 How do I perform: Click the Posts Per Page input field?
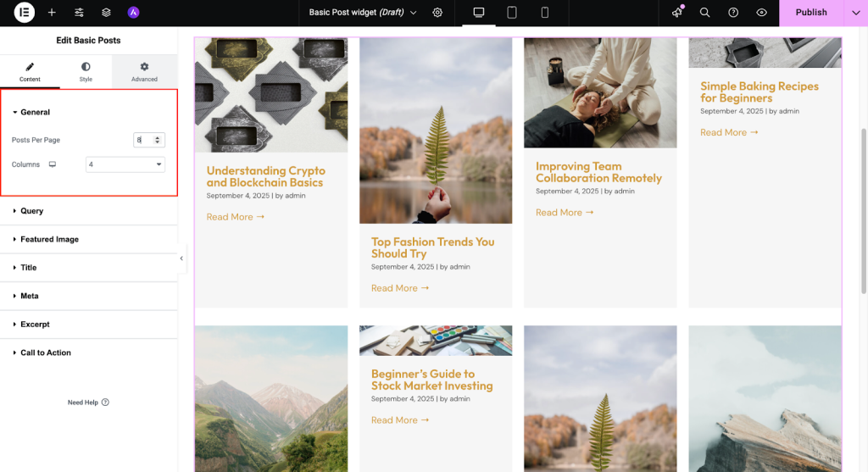[142, 140]
